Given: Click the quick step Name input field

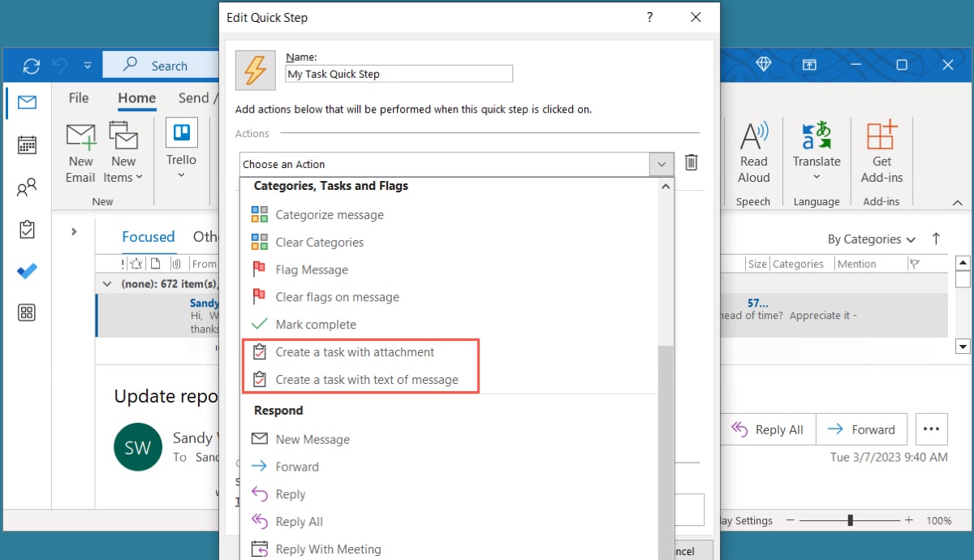Looking at the screenshot, I should pos(399,73).
